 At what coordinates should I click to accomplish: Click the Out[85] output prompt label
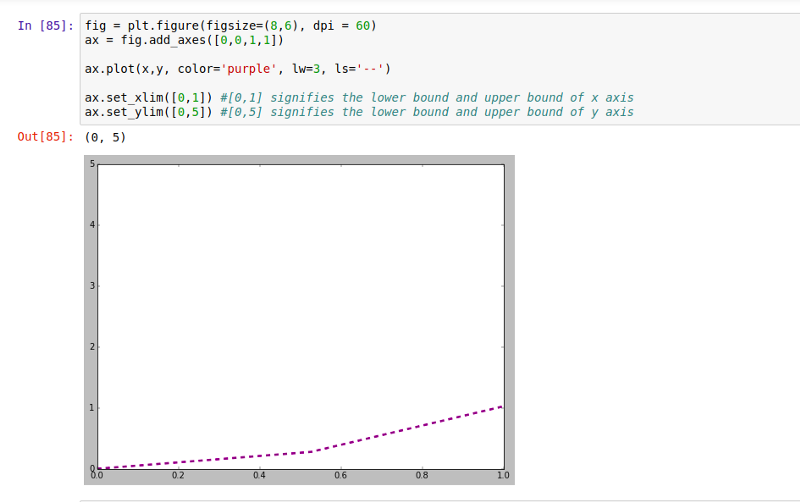pyautogui.click(x=45, y=137)
